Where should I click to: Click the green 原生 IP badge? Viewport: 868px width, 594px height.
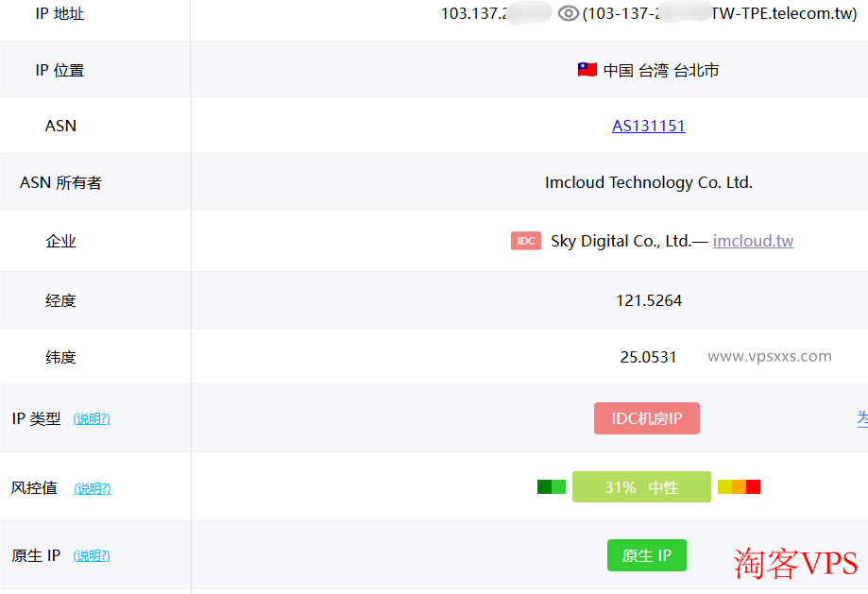pyautogui.click(x=646, y=555)
